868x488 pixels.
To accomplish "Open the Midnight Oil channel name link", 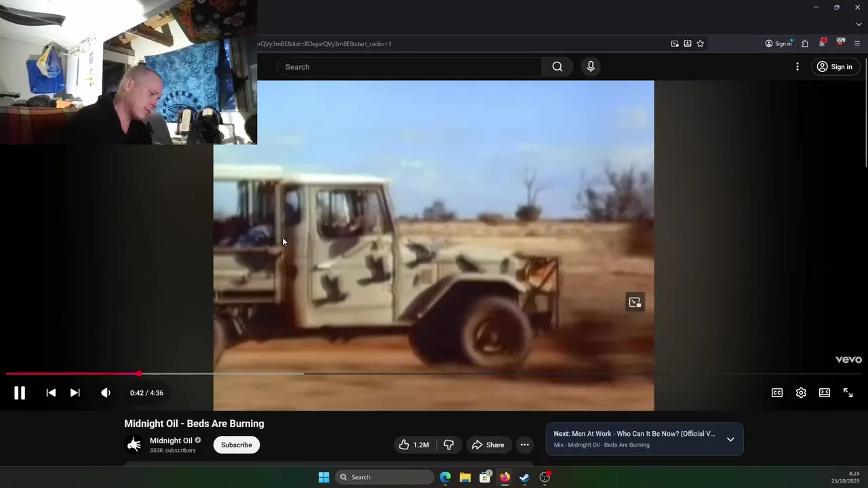I will (x=171, y=441).
